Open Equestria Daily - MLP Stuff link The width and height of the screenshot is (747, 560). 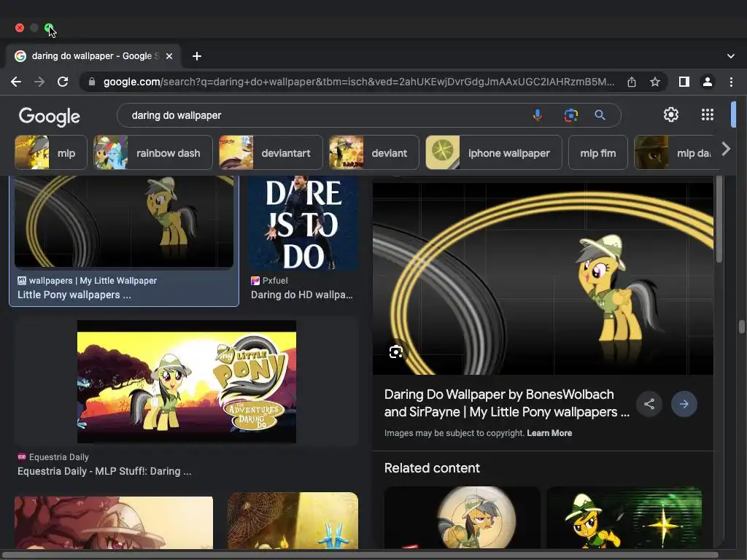pyautogui.click(x=104, y=471)
